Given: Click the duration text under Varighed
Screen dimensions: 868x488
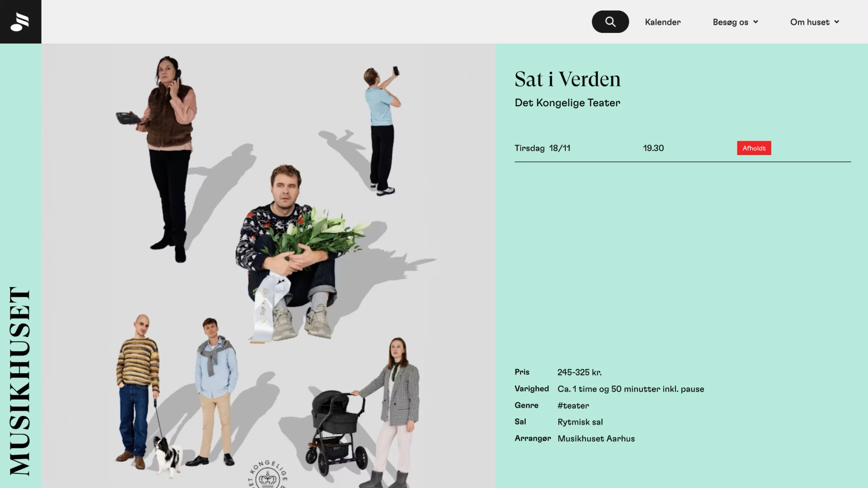Looking at the screenshot, I should pyautogui.click(x=631, y=389).
